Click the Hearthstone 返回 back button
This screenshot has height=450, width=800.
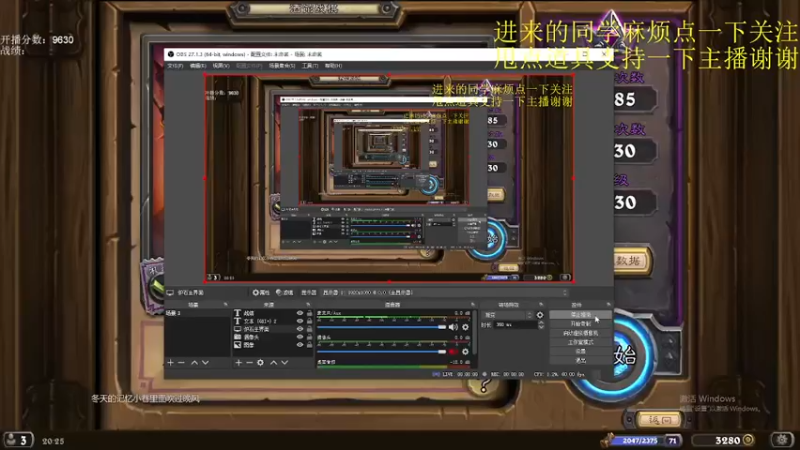point(659,420)
